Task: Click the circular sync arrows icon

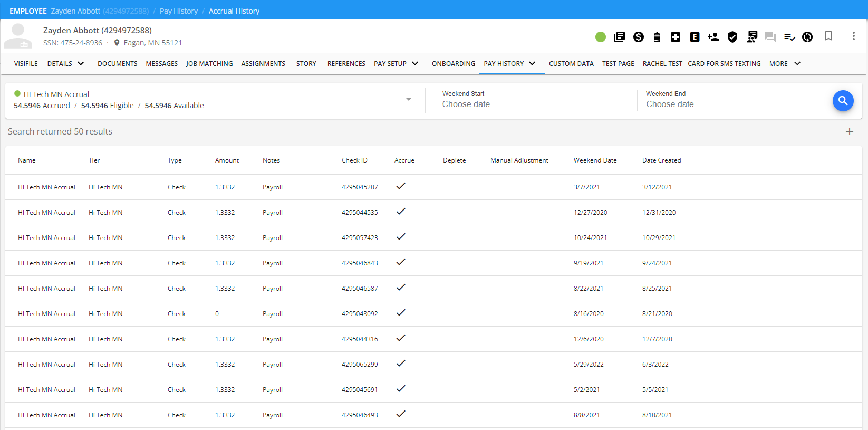Action: 807,37
